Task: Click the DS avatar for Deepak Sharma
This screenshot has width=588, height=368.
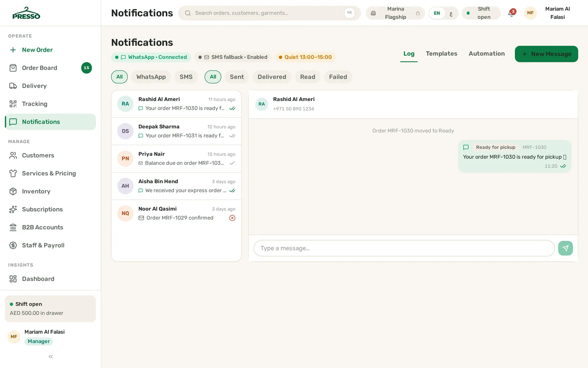Action: point(125,131)
